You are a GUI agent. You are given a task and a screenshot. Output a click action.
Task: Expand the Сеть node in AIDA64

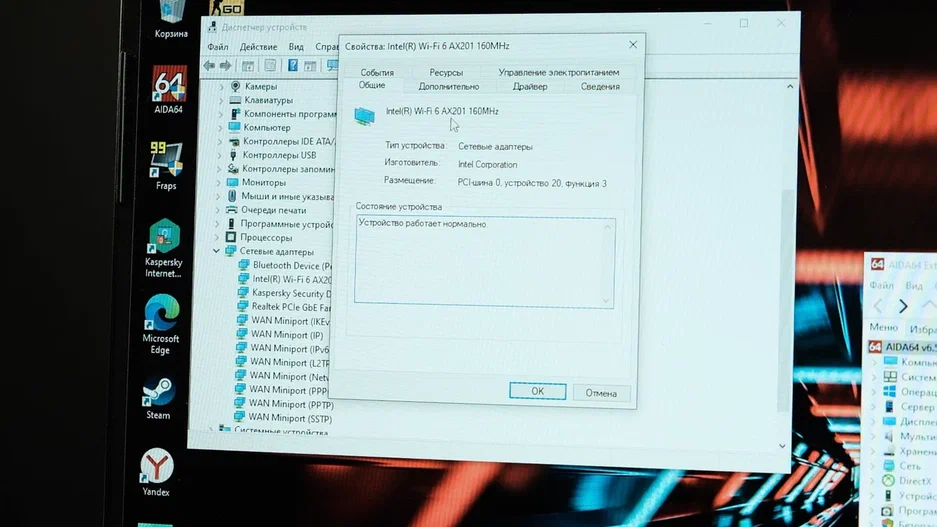click(874, 466)
